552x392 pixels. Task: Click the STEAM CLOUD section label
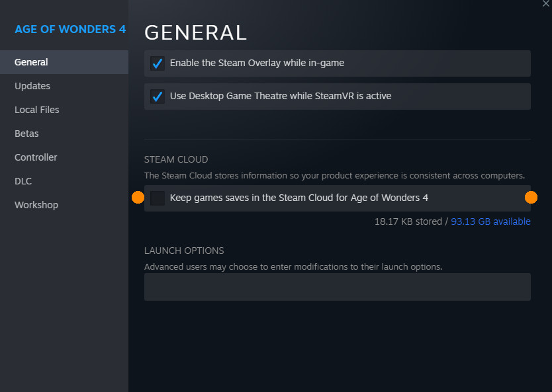176,159
